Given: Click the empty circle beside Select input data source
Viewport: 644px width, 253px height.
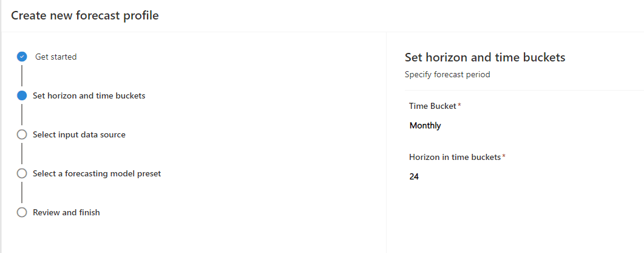Looking at the screenshot, I should click(22, 134).
